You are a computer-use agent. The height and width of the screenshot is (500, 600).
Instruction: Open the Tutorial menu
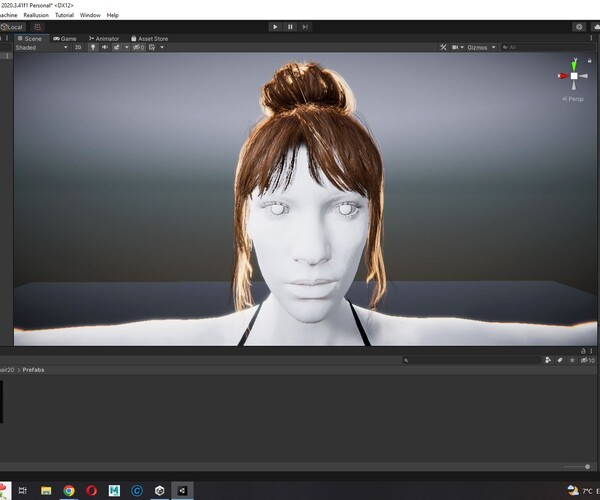click(x=64, y=15)
